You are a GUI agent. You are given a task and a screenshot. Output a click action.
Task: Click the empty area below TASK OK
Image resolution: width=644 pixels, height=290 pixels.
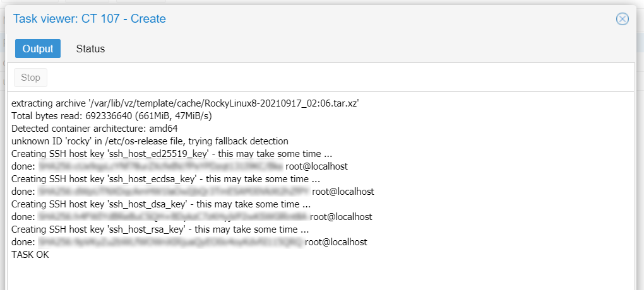320,275
